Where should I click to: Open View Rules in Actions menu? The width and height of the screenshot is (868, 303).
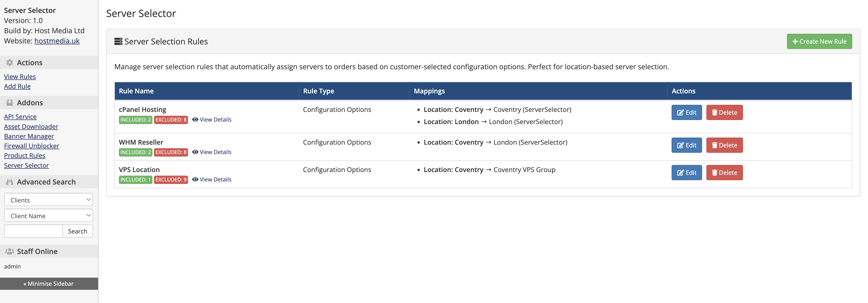click(20, 77)
